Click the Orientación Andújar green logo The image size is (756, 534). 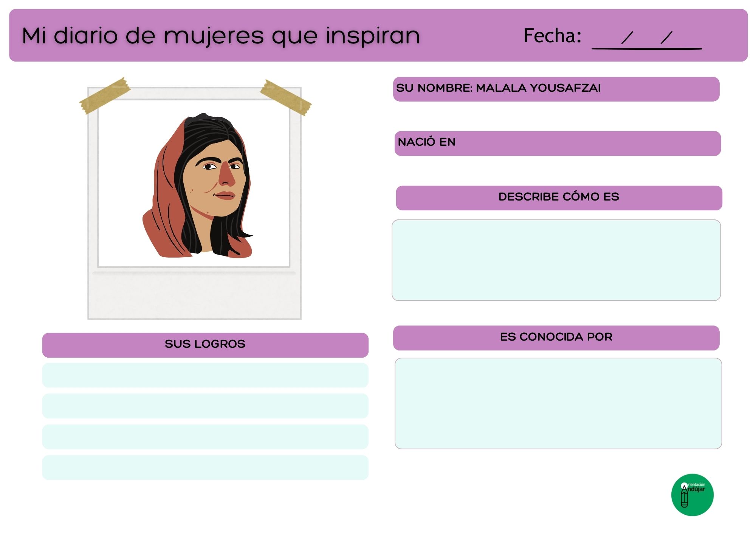(x=692, y=495)
